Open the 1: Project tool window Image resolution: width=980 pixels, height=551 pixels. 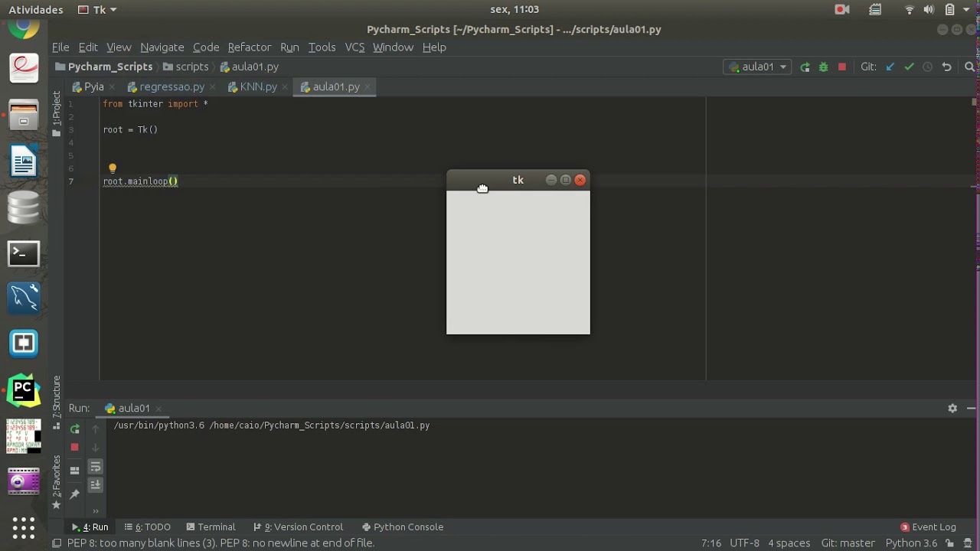tap(56, 113)
